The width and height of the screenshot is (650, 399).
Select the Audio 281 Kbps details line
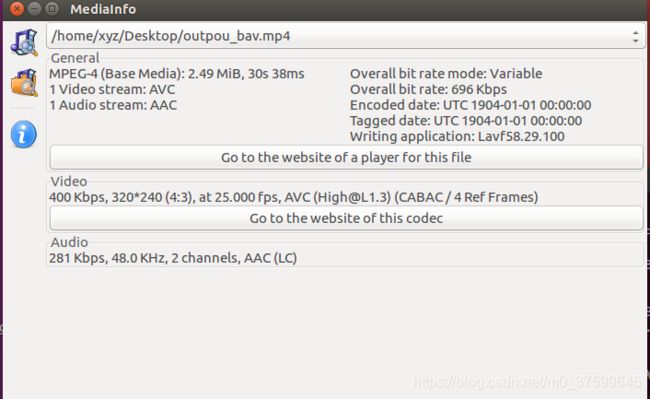[x=173, y=258]
